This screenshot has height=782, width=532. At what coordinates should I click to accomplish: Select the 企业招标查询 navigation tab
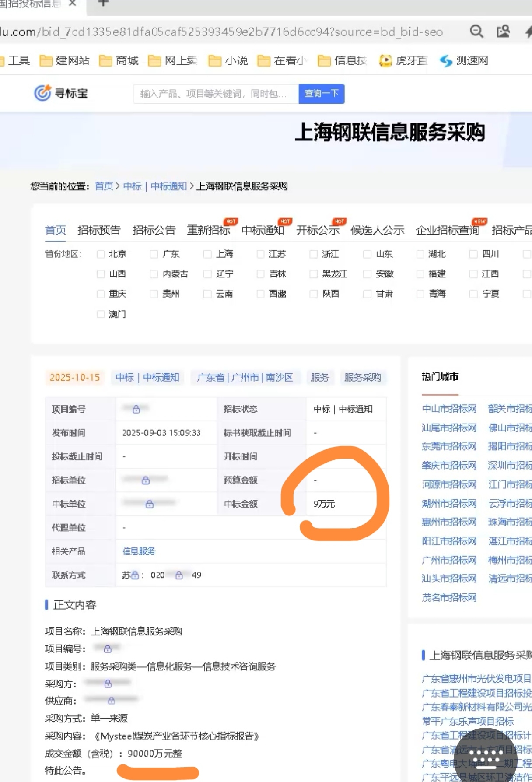(448, 230)
